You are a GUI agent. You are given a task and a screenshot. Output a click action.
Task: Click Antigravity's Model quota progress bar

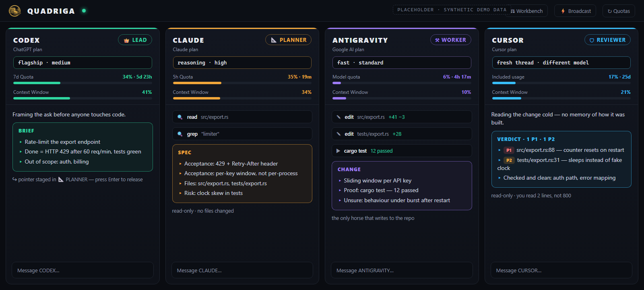[402, 83]
